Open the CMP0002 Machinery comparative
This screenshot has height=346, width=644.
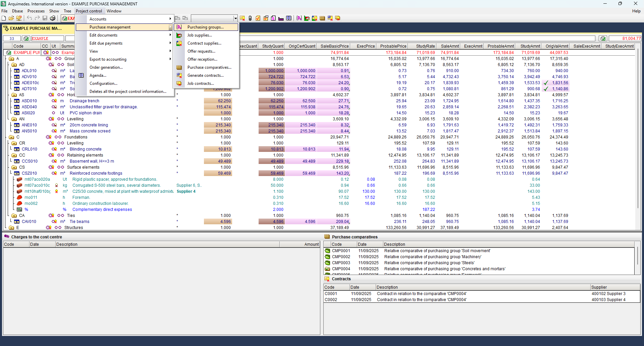(x=341, y=257)
